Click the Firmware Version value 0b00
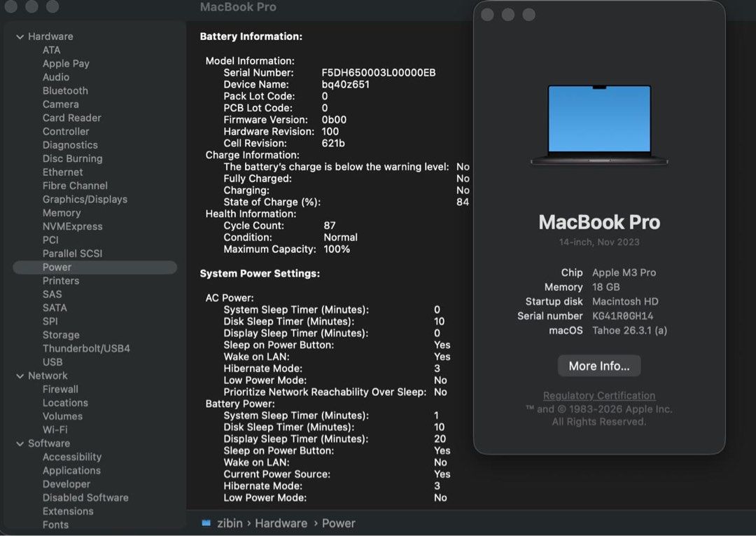The image size is (756, 536). pos(334,120)
